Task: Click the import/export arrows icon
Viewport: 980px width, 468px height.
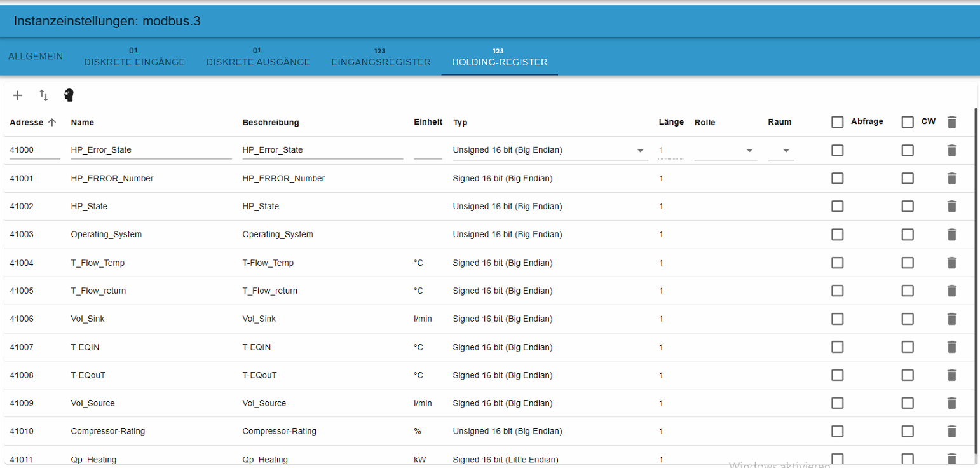Action: 44,95
